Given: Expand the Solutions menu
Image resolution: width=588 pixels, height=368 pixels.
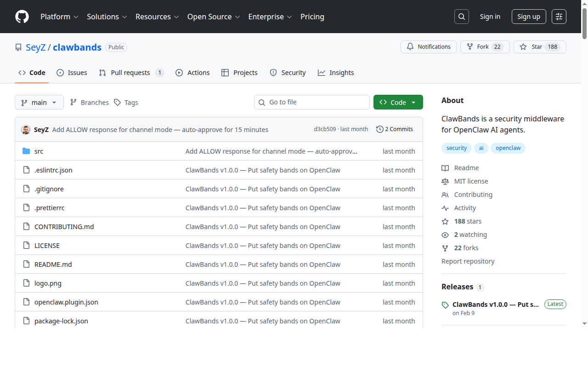Looking at the screenshot, I should coord(107,17).
